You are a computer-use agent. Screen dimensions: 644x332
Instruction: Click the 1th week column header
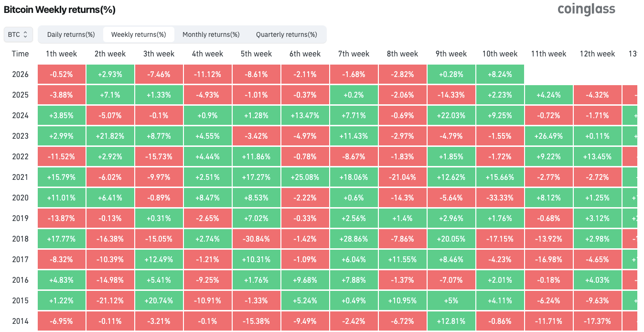(x=61, y=54)
